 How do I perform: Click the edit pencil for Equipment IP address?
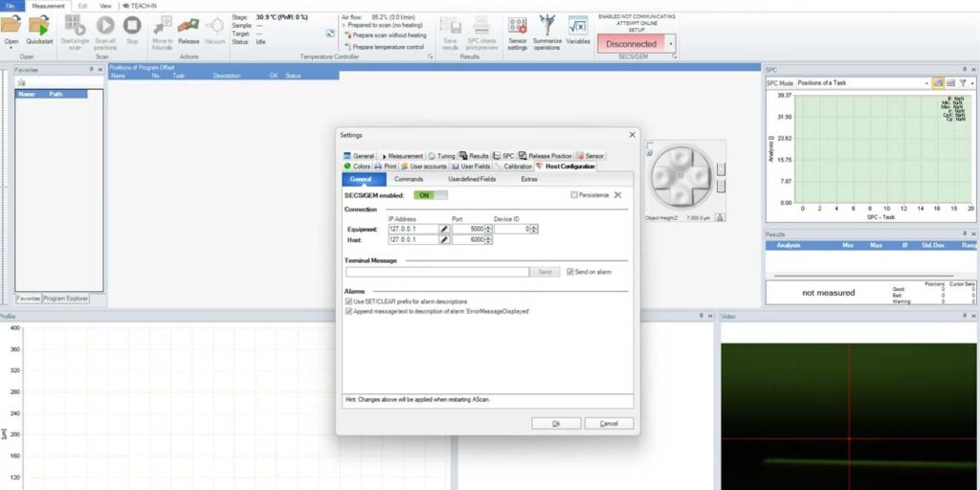pos(444,229)
